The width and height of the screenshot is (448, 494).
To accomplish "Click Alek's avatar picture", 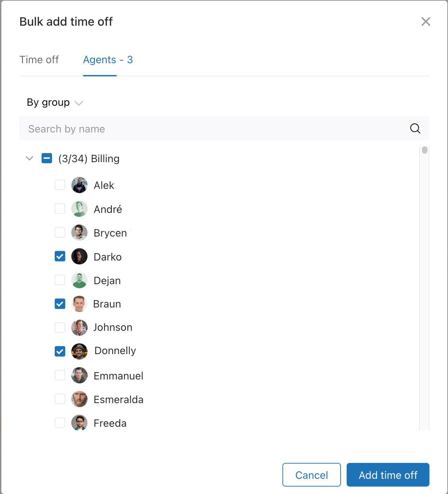I will (x=79, y=185).
